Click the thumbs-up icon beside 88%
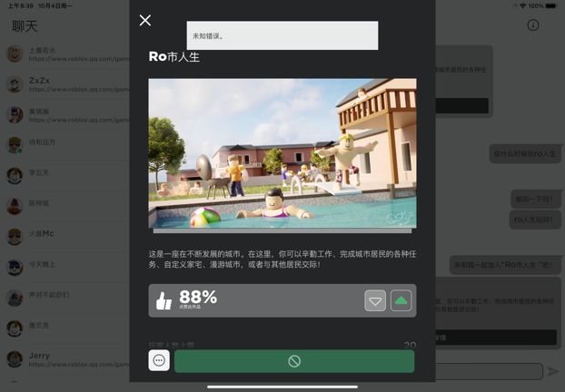Viewport: 565px width, 392px height. [164, 300]
